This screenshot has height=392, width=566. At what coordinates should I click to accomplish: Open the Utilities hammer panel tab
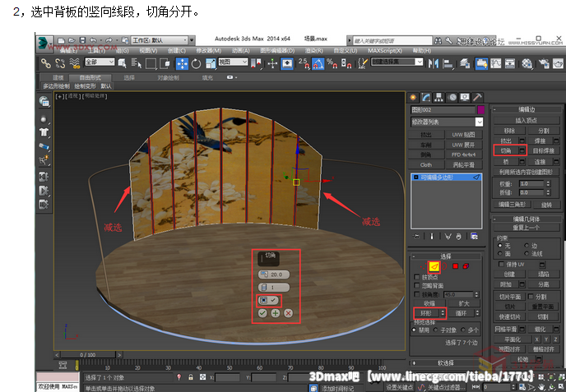tap(477, 97)
